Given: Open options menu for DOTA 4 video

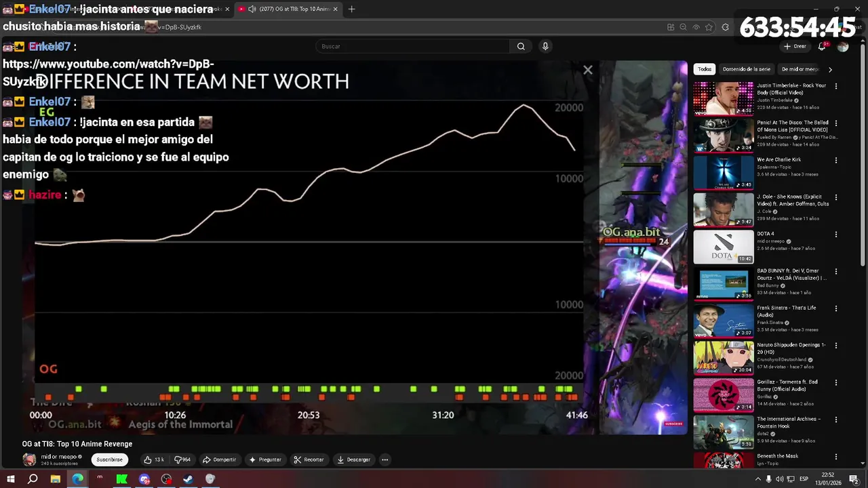Looking at the screenshot, I should point(836,235).
